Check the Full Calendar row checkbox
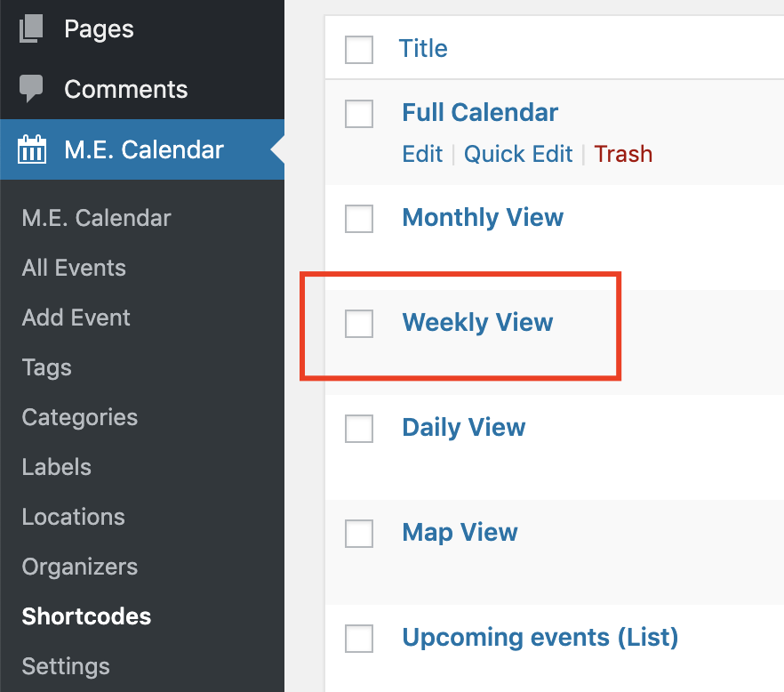This screenshot has width=784, height=692. point(359,114)
